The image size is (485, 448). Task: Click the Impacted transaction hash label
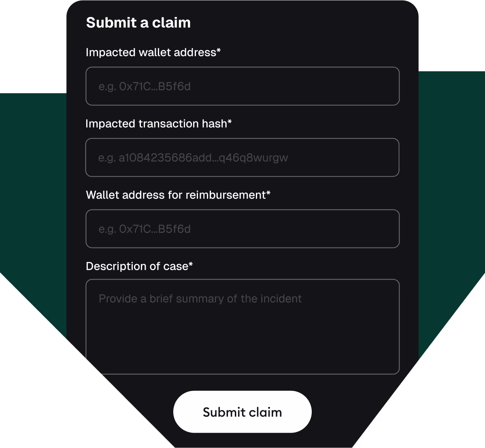[x=158, y=124]
